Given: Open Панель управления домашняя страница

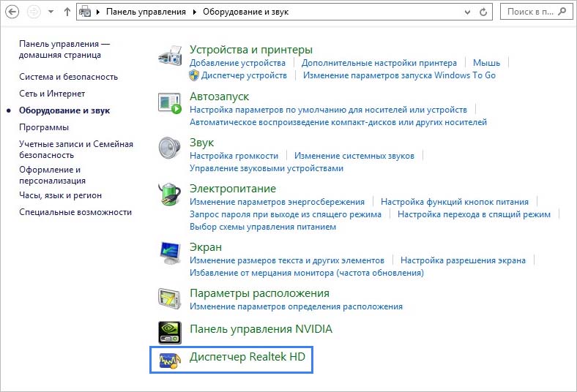Looking at the screenshot, I should click(64, 49).
